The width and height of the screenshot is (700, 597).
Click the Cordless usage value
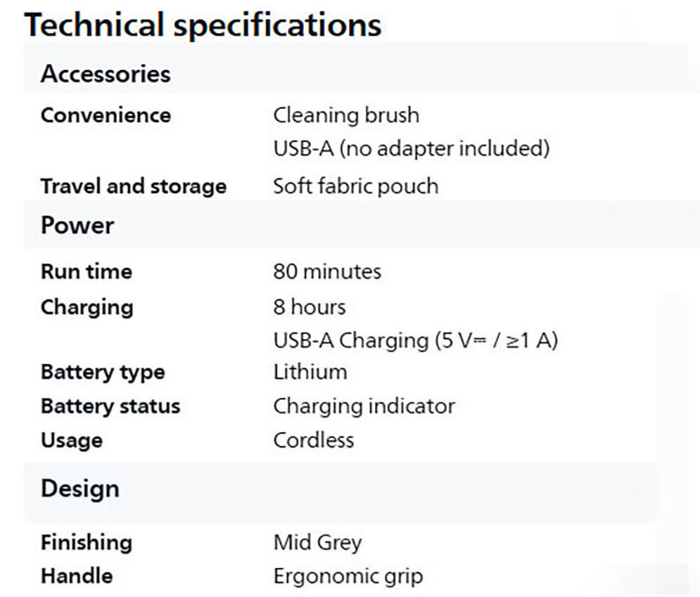[x=314, y=441]
